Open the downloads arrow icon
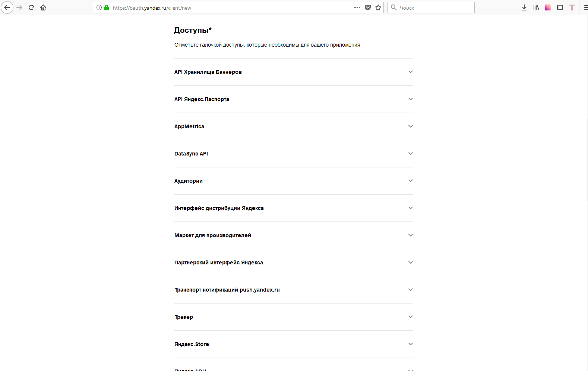 (524, 7)
